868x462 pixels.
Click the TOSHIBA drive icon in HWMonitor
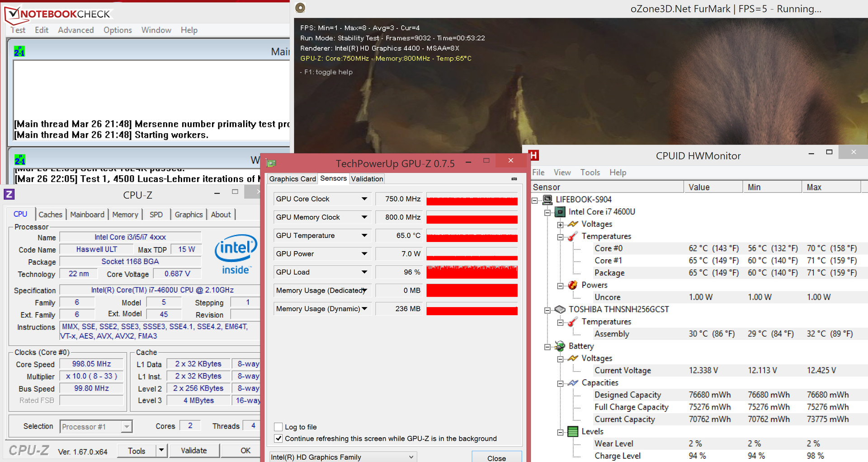pyautogui.click(x=560, y=309)
